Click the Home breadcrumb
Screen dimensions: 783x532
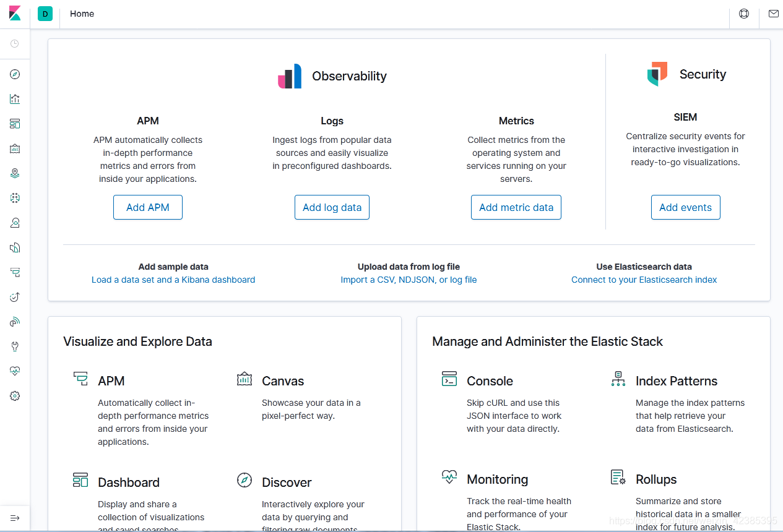[x=82, y=14]
